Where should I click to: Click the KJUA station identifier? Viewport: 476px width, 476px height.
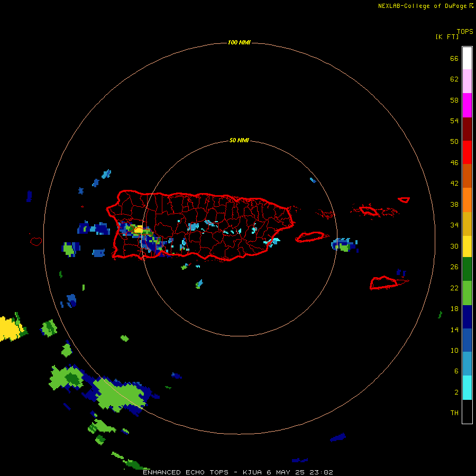253,472
